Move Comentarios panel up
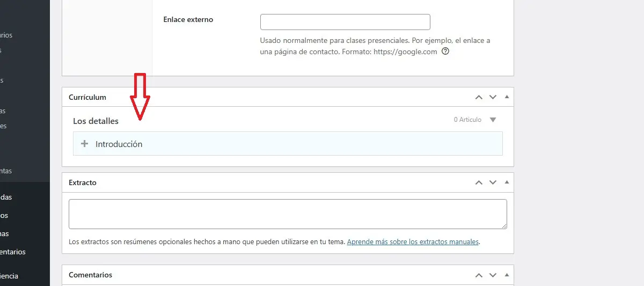 (x=479, y=275)
